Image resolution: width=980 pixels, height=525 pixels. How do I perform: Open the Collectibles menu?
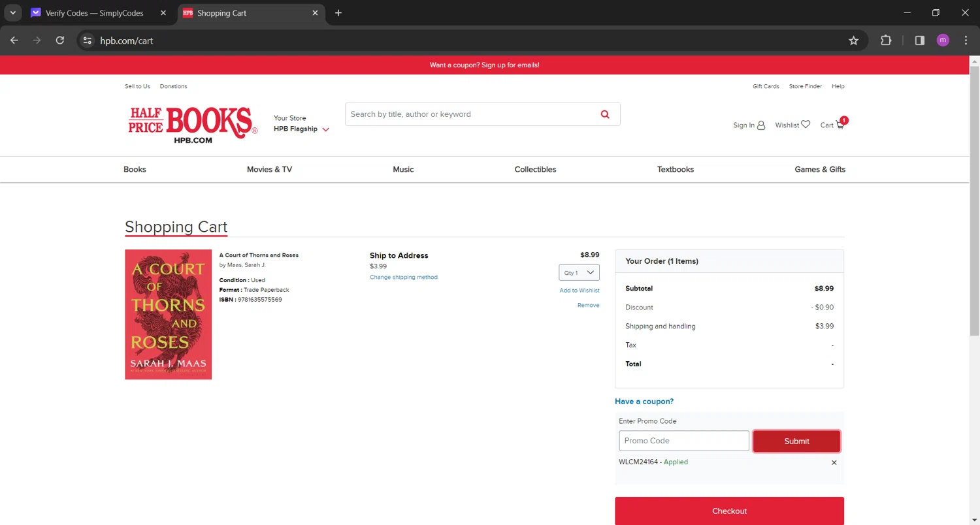point(535,169)
